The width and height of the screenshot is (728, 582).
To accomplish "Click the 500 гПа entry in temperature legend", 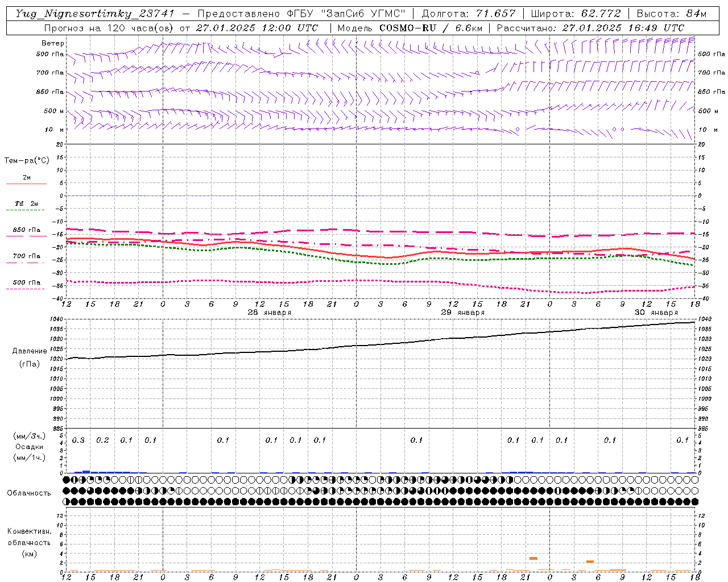I will 27,282.
